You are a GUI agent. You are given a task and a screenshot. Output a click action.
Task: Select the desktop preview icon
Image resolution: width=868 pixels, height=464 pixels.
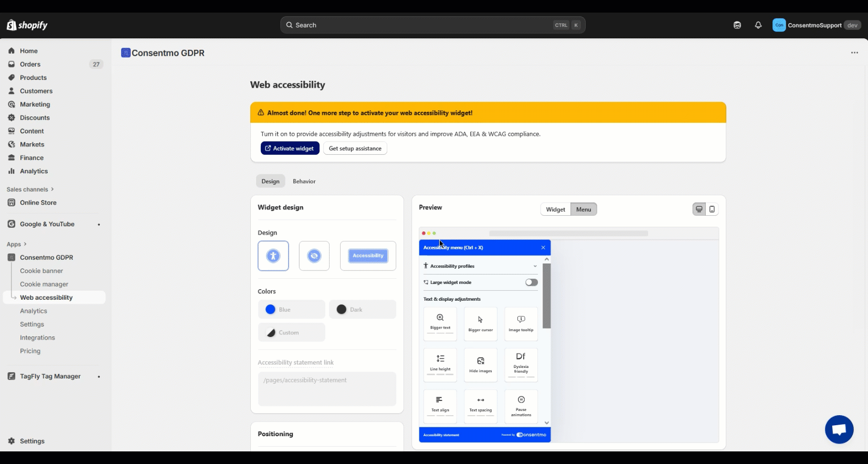coord(699,209)
